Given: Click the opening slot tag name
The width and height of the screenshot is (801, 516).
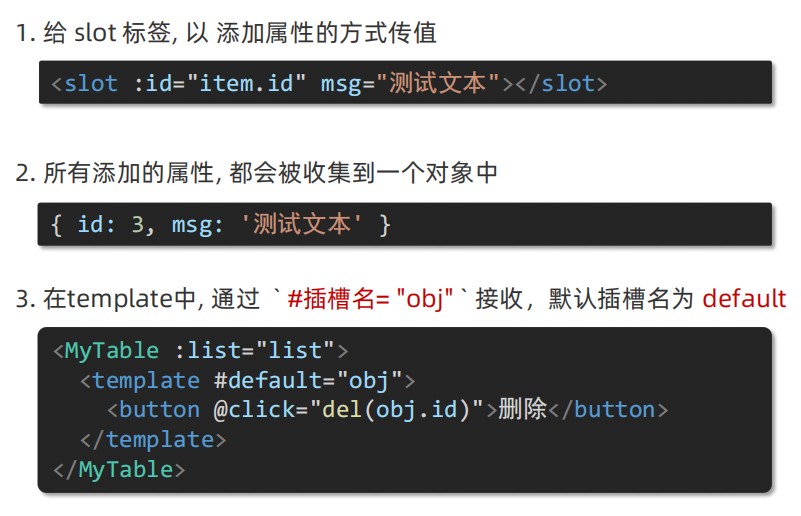Looking at the screenshot, I should [91, 83].
